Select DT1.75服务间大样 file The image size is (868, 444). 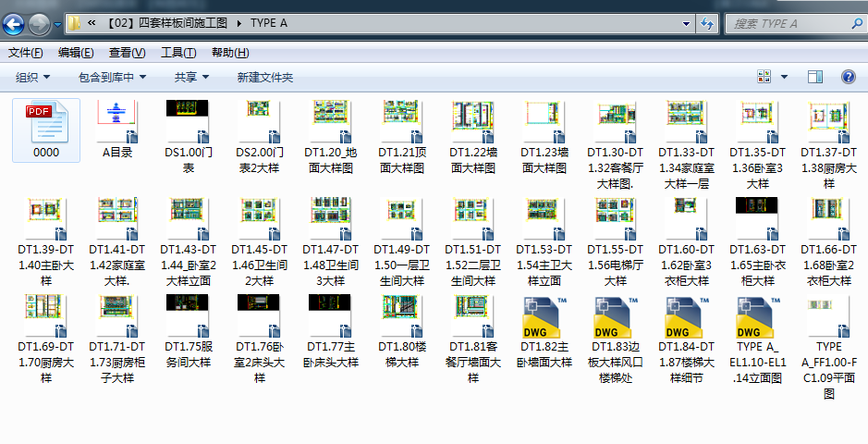(x=189, y=332)
